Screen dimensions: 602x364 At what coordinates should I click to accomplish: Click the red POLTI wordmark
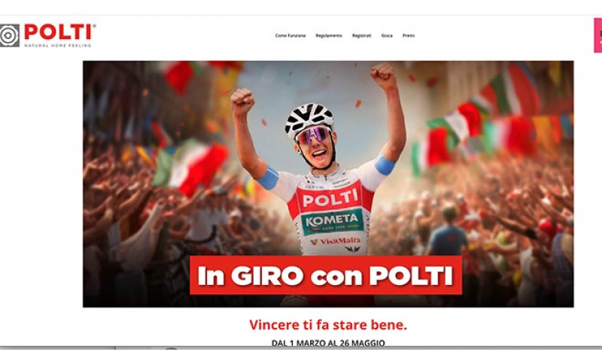pos(59,32)
